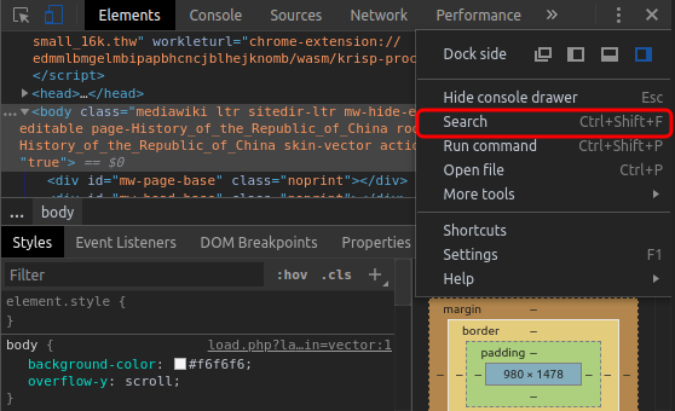
Task: Click the body breadcrumb item
Action: pyautogui.click(x=58, y=213)
